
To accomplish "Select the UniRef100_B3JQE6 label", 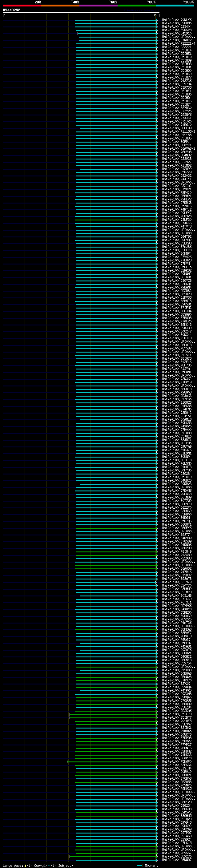I will point(177,436).
